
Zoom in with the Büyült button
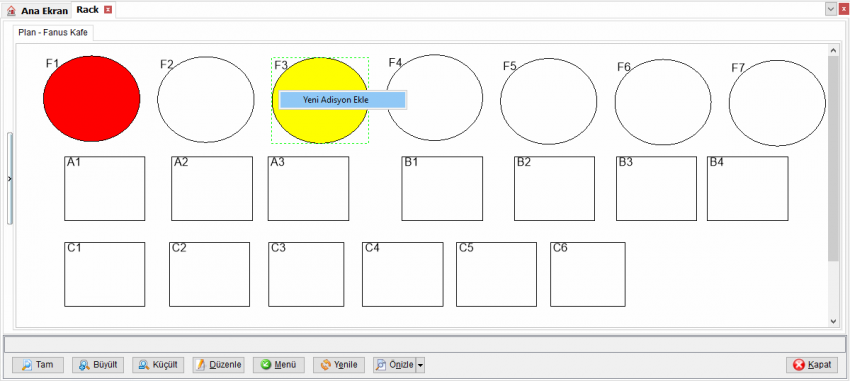(x=98, y=365)
